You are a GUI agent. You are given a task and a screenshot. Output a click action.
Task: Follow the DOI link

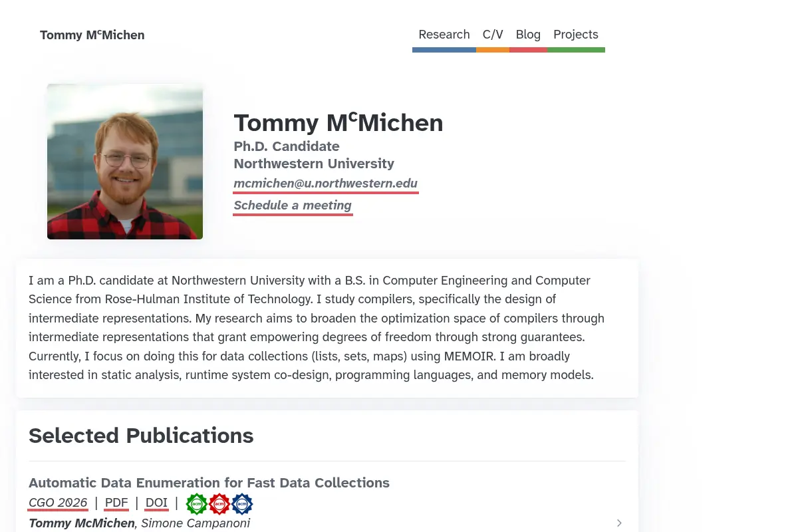pos(157,503)
